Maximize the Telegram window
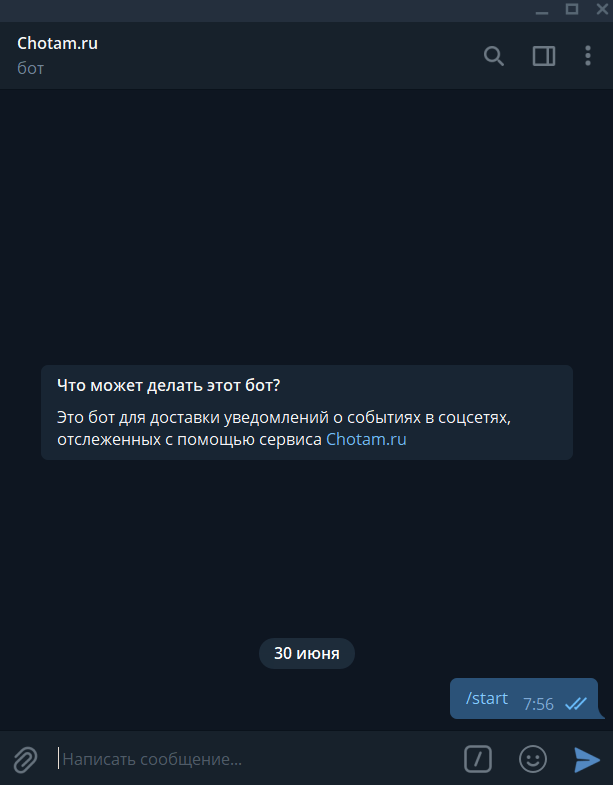613x785 pixels. click(572, 9)
